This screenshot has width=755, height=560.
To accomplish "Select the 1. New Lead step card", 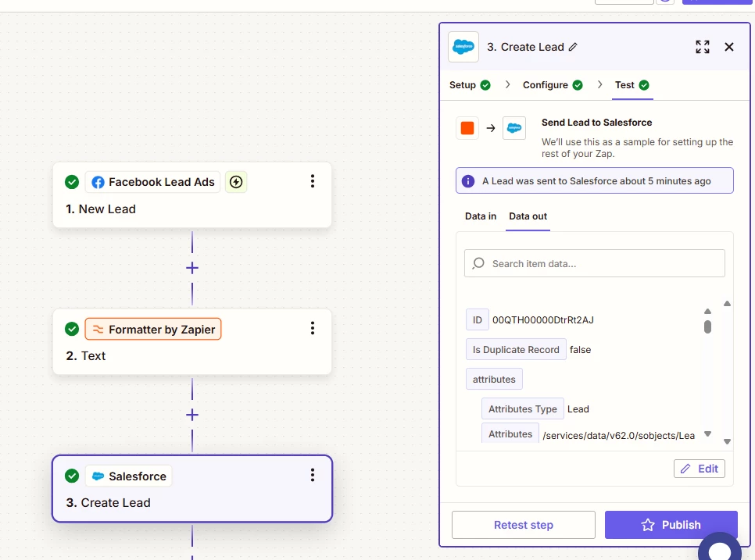I will (192, 194).
